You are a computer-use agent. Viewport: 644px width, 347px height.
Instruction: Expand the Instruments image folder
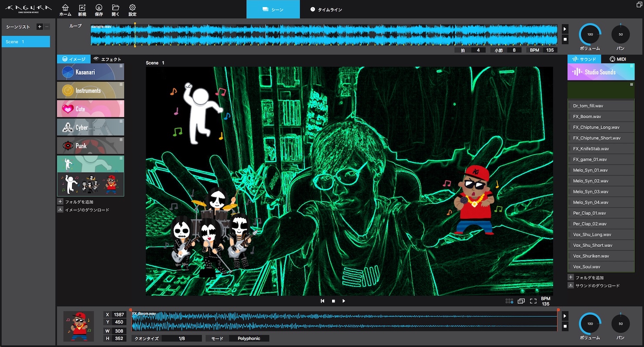[x=91, y=90]
